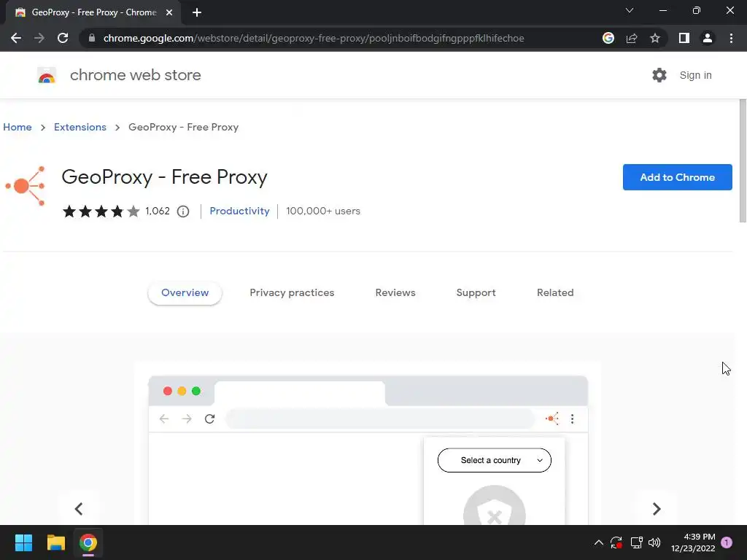The width and height of the screenshot is (747, 560).
Task: Switch to the Related tab
Action: coord(555,293)
